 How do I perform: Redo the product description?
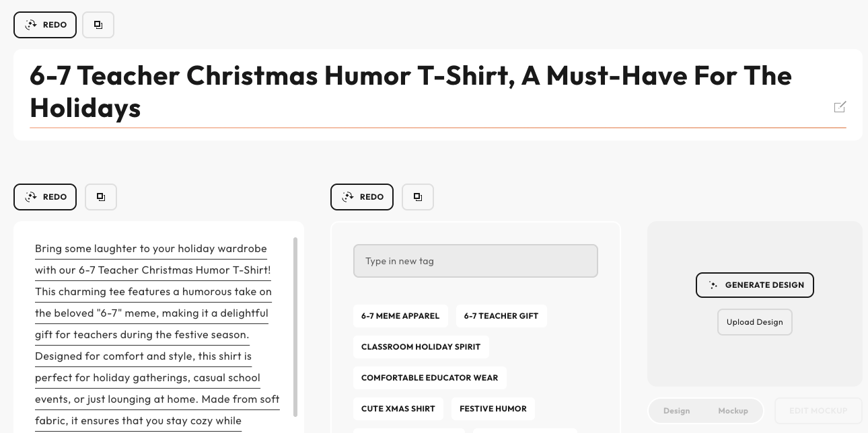[x=45, y=197]
